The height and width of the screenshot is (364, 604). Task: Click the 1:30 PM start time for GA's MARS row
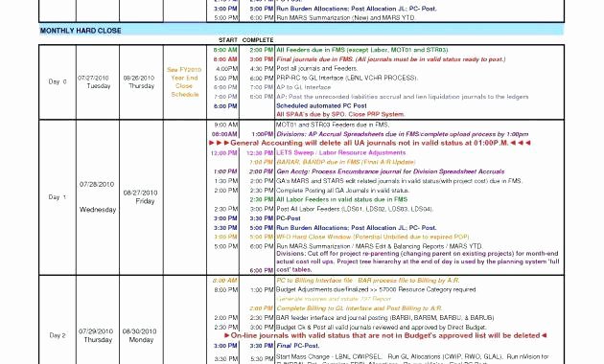(225, 181)
